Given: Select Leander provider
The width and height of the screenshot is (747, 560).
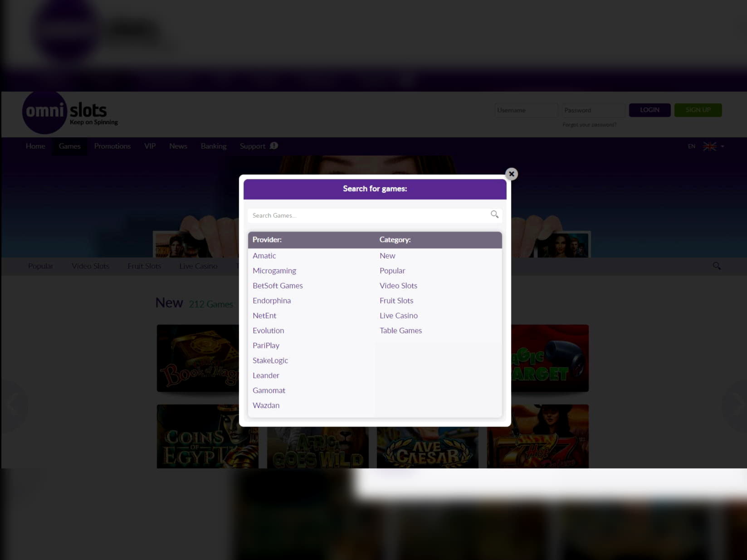Looking at the screenshot, I should coord(266,375).
